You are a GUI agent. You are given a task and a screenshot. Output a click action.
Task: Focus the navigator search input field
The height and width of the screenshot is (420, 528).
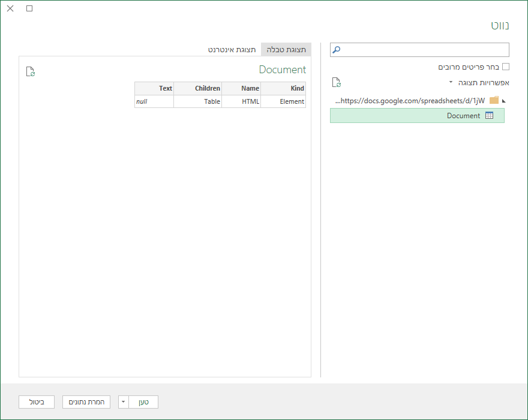click(419, 50)
